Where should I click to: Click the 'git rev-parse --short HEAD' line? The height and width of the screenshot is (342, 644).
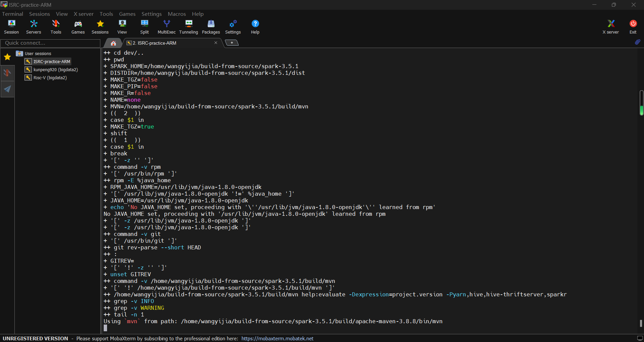152,247
